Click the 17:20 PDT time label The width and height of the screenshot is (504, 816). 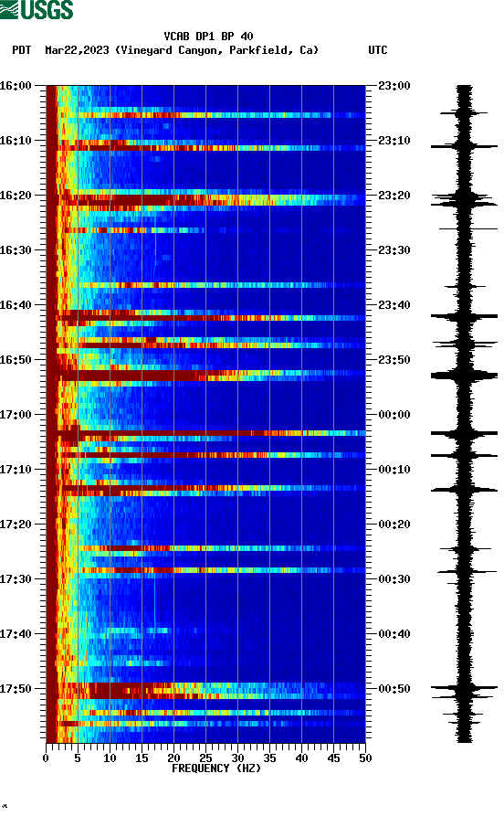tap(16, 525)
